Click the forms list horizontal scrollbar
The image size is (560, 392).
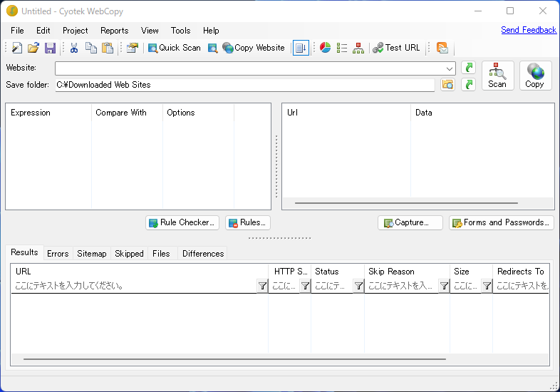tap(406, 203)
